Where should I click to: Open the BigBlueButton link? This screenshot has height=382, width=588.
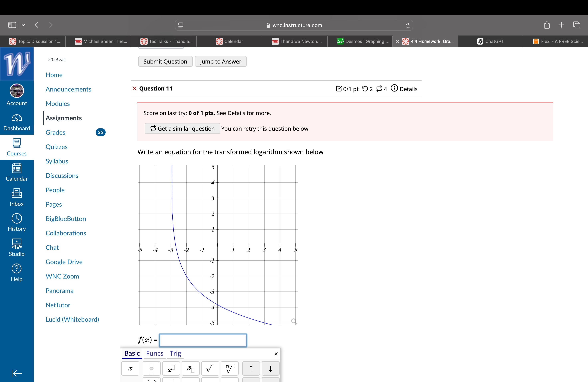tap(66, 219)
